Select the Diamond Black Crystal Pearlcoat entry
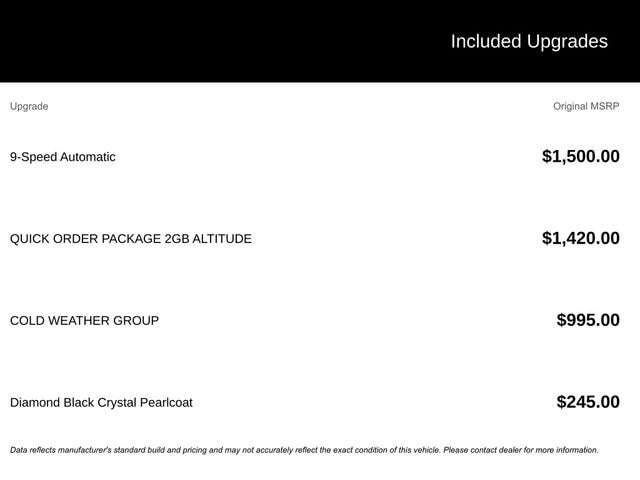 (x=101, y=403)
